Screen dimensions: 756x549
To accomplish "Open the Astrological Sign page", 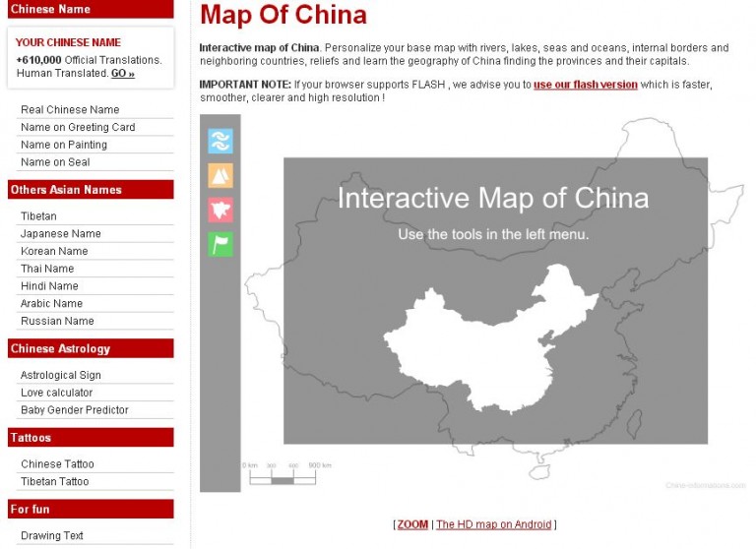I will tap(61, 375).
